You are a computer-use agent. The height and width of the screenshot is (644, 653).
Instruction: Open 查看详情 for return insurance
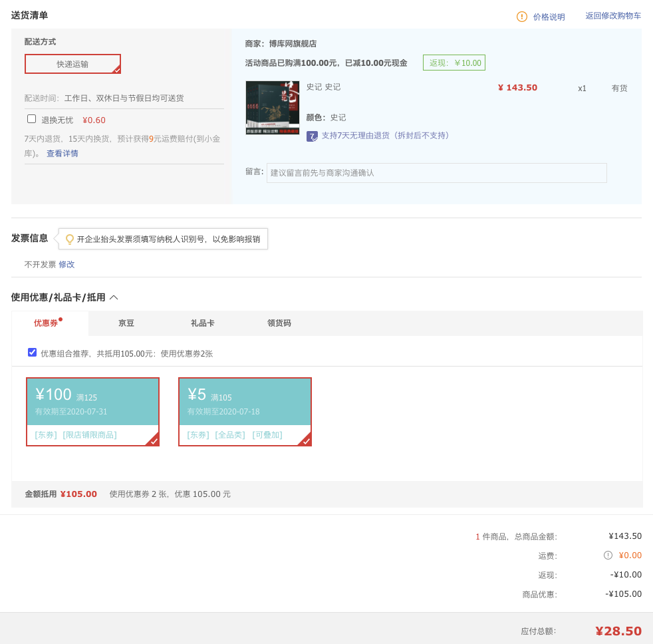point(62,153)
